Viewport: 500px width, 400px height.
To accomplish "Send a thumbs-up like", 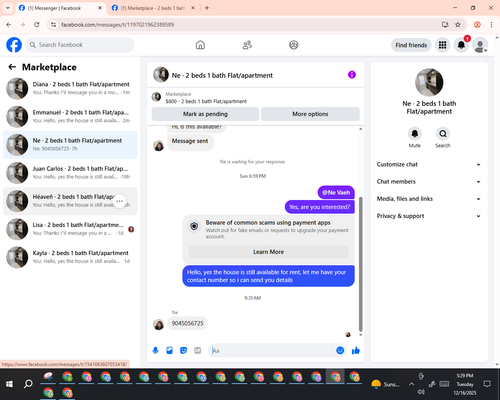I will tap(356, 350).
